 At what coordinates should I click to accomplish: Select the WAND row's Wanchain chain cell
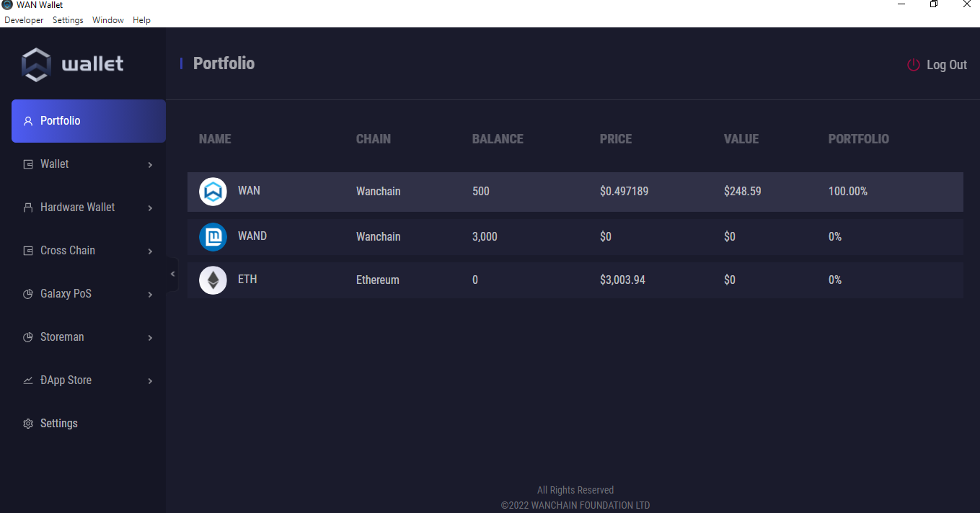[378, 237]
